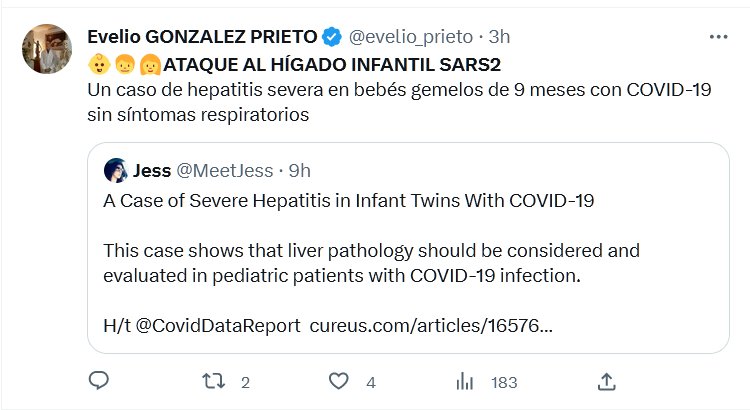
Task: Click the blue verified badge
Action: tap(332, 38)
